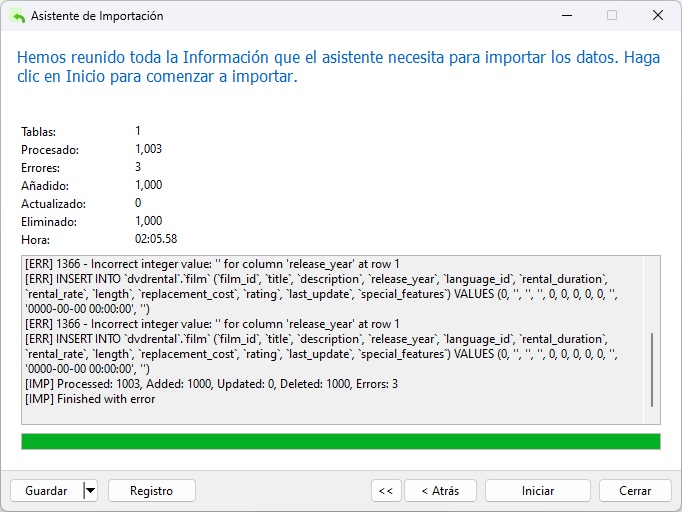Go to first step with << button
Image resolution: width=682 pixels, height=512 pixels.
(386, 491)
